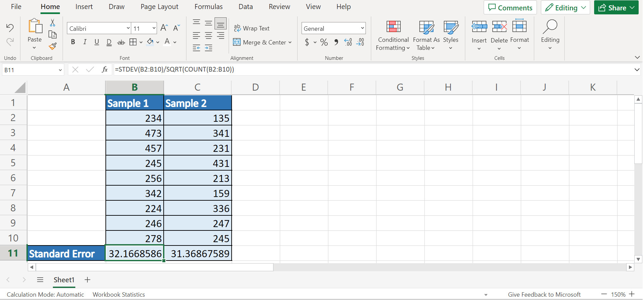Image resolution: width=644 pixels, height=301 pixels.
Task: Toggle Bold formatting
Action: tap(73, 42)
